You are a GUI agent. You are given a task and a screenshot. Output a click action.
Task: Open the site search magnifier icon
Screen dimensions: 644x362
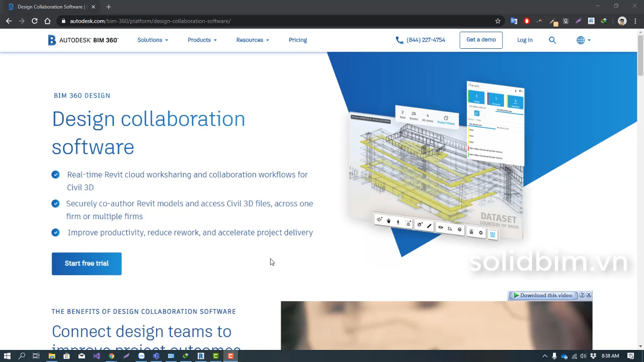(552, 40)
